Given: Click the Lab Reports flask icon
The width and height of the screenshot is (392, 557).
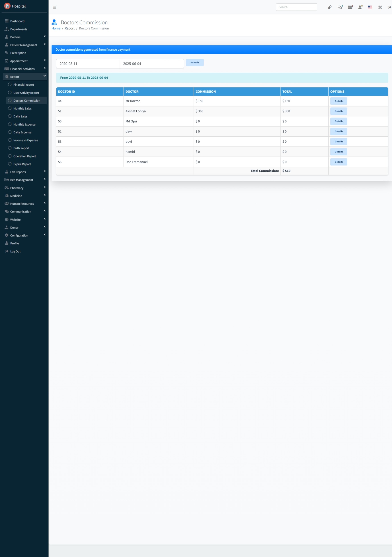Looking at the screenshot, I should [6, 172].
